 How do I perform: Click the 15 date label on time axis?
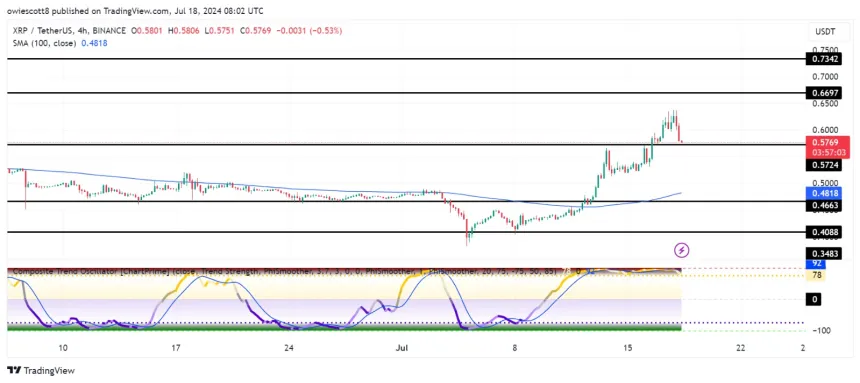click(x=627, y=348)
